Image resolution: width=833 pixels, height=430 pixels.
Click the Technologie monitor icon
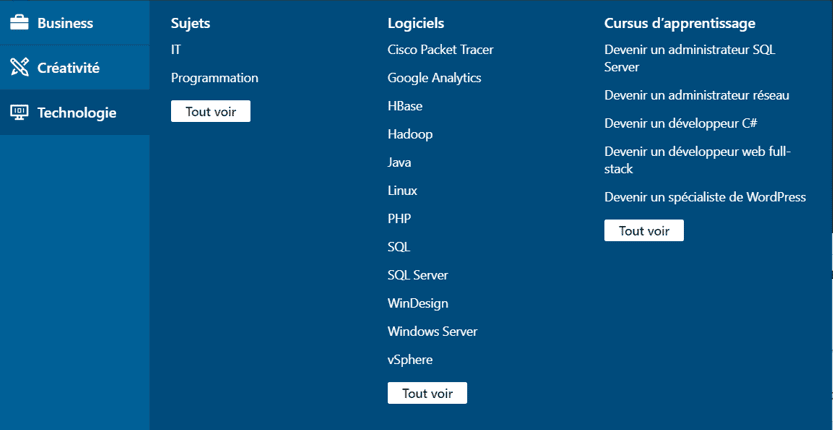tap(19, 112)
